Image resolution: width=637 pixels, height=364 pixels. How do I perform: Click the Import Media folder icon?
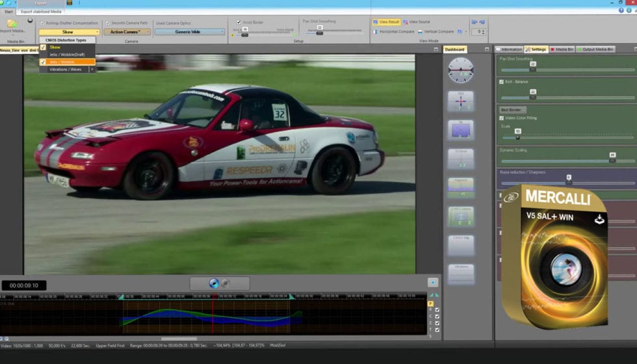(13, 22)
